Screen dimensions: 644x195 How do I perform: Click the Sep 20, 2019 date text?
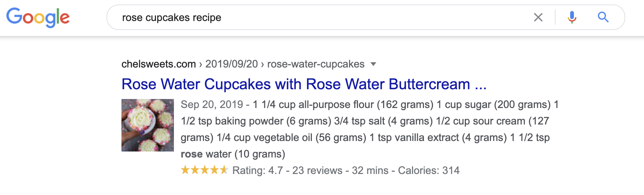pyautogui.click(x=212, y=105)
